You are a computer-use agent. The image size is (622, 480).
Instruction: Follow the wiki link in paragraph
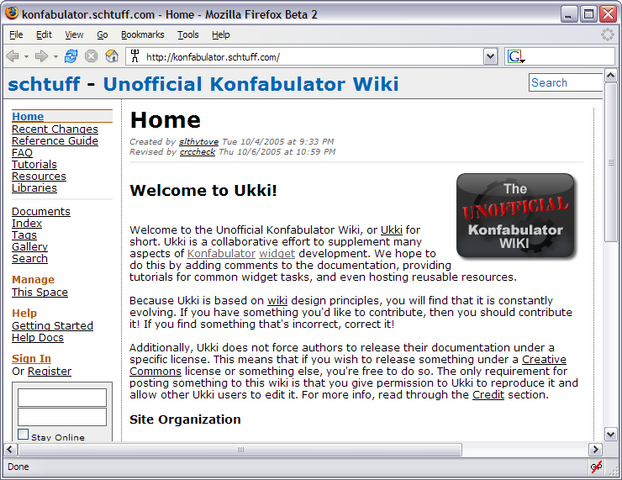(277, 301)
